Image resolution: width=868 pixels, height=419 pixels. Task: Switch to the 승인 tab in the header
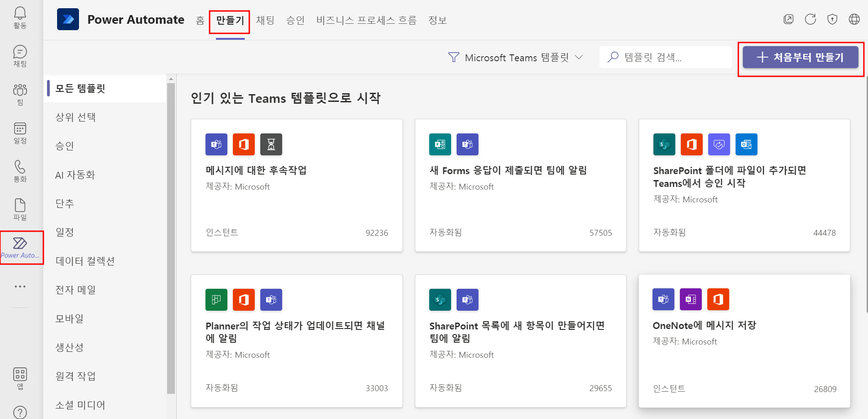pos(295,20)
